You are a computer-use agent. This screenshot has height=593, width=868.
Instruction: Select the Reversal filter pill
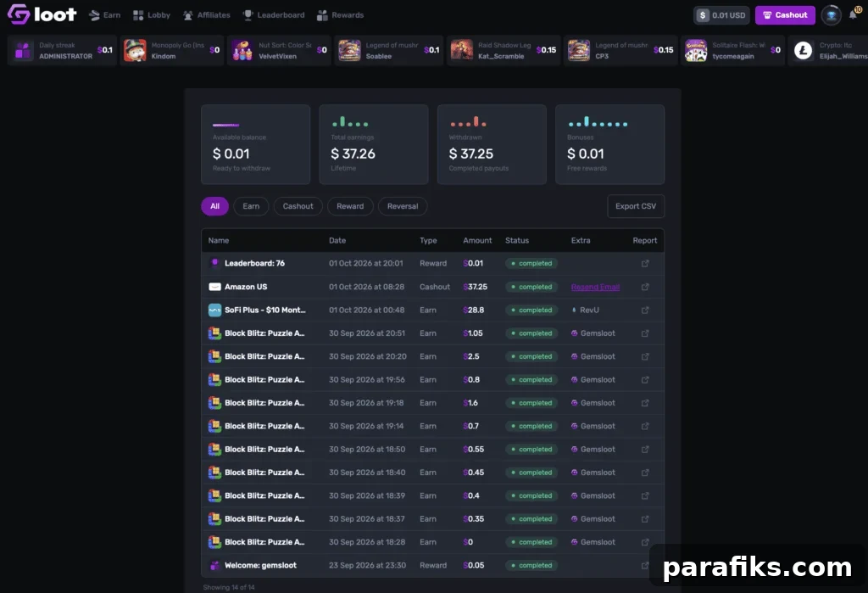pyautogui.click(x=403, y=206)
